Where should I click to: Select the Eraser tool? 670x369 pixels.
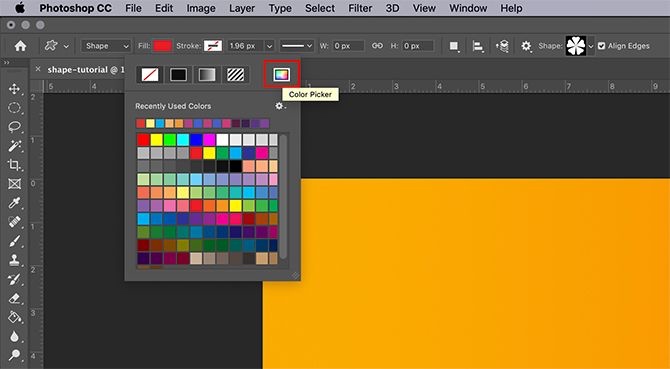tap(14, 298)
